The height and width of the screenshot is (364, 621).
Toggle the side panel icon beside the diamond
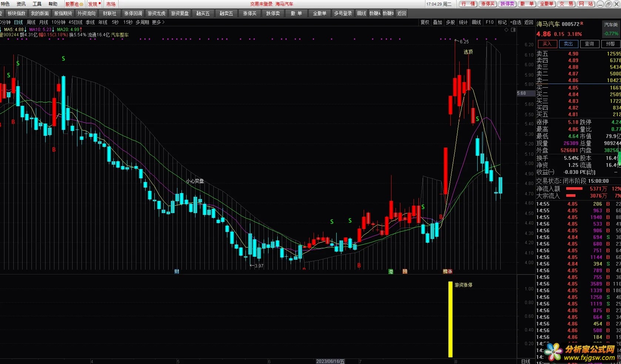click(513, 30)
